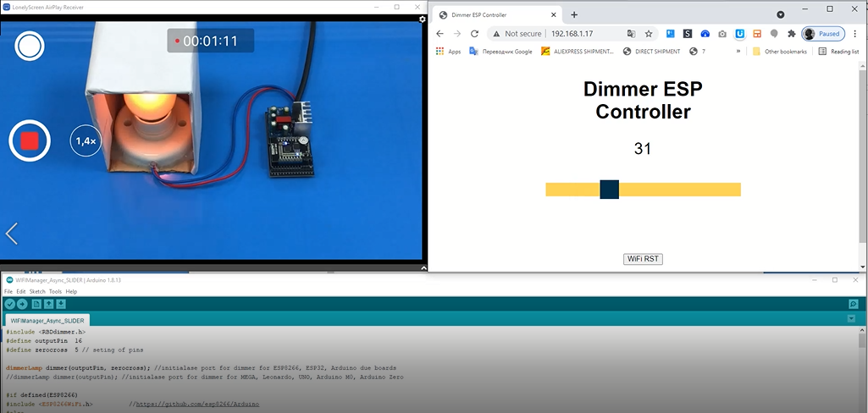Open the Arduino Serial Monitor
Image resolution: width=868 pixels, height=413 pixels.
pyautogui.click(x=853, y=304)
